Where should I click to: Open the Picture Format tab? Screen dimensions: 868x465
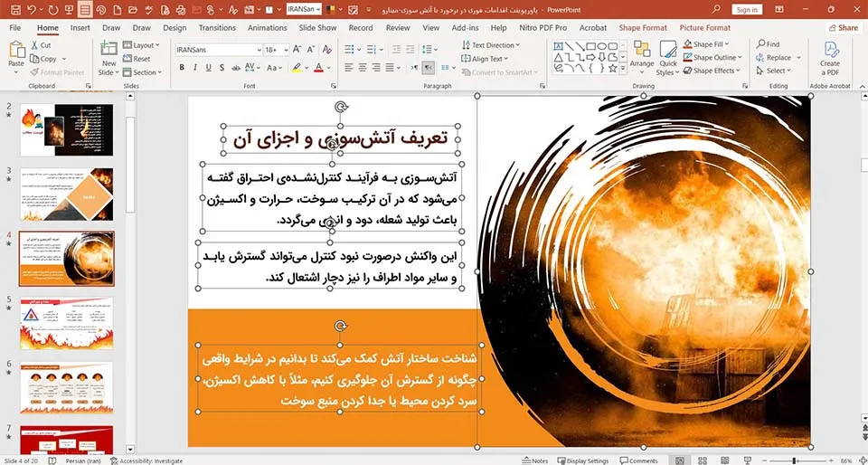(704, 28)
